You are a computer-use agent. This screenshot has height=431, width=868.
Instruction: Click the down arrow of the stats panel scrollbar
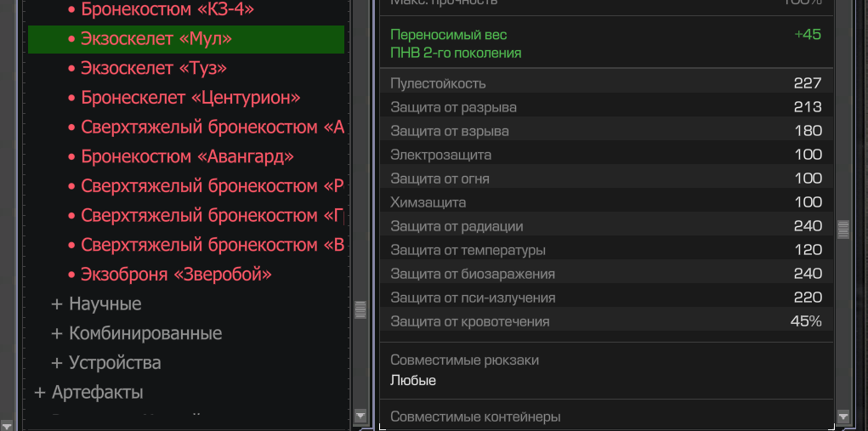843,417
